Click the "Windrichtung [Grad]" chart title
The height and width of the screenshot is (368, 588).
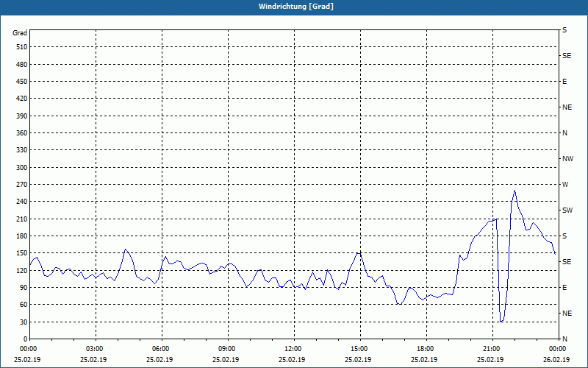pos(296,7)
